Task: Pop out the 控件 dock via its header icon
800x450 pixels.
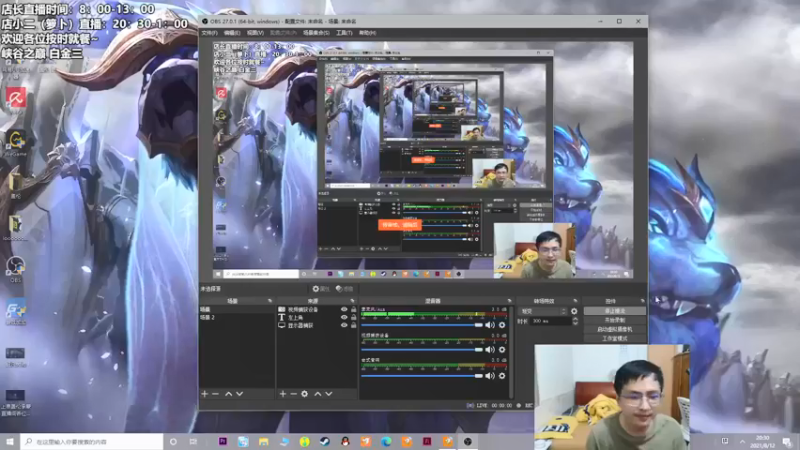Action: click(x=642, y=301)
